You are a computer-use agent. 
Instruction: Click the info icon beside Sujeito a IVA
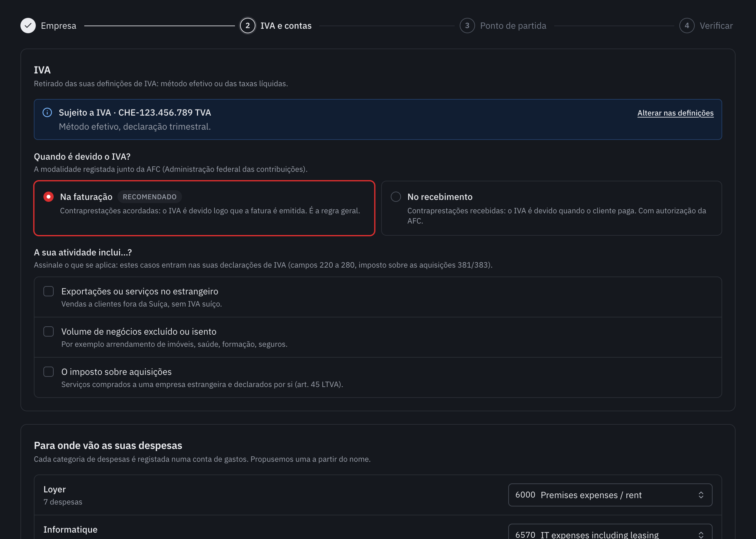[47, 112]
